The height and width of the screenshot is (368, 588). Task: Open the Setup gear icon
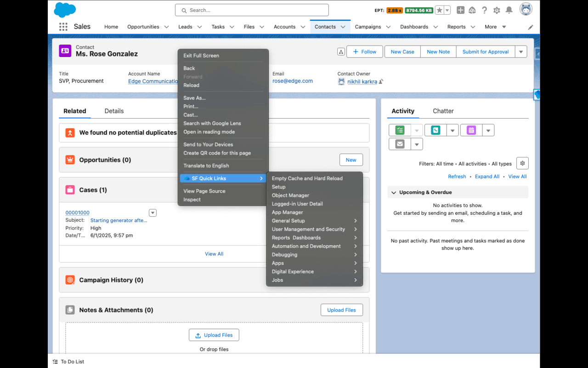pos(497,10)
